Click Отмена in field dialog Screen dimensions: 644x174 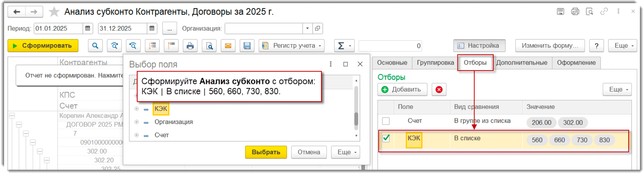point(309,153)
